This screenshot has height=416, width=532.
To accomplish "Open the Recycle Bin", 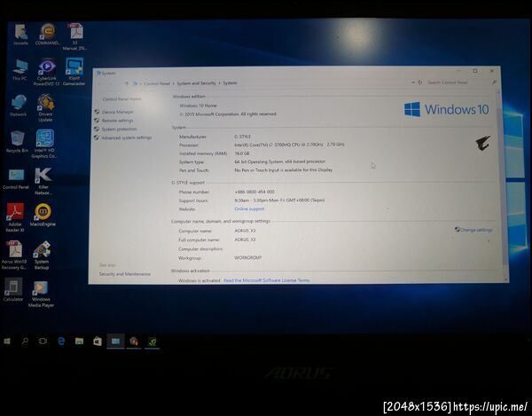I will pos(17,142).
